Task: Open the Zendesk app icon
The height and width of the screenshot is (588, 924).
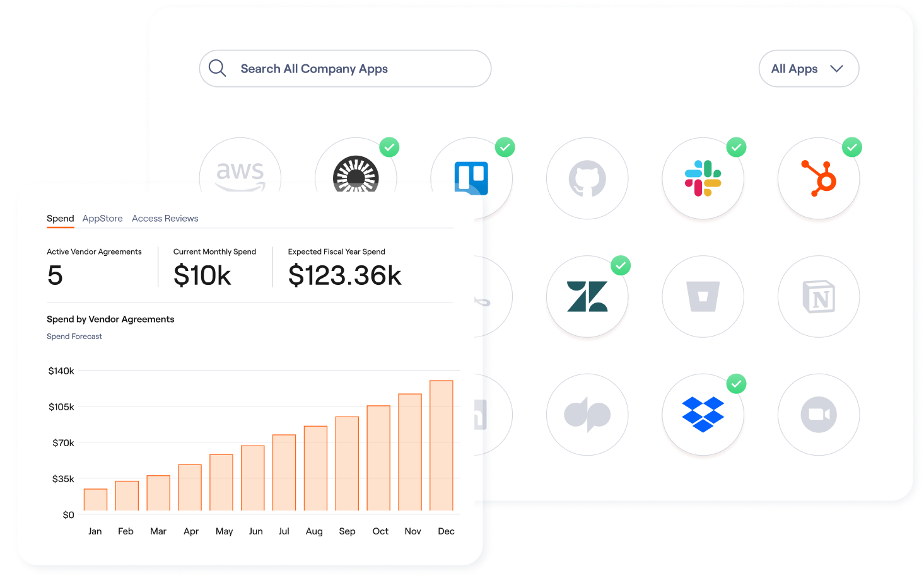Action: [x=587, y=296]
